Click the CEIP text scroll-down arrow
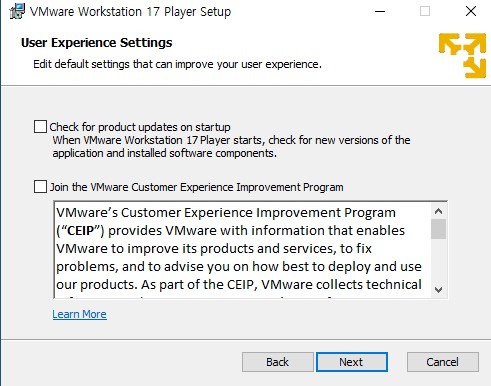Viewport: 491px width, 386px height. (438, 289)
